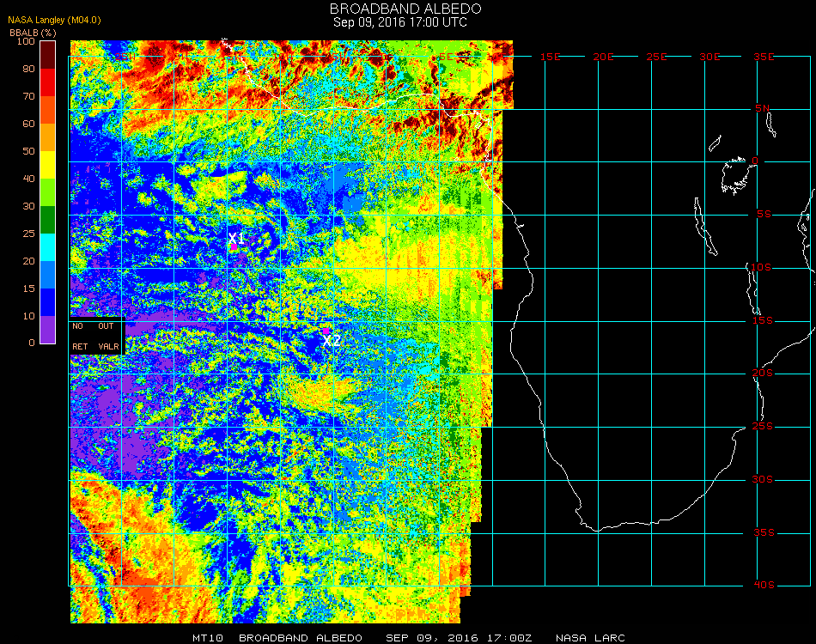Screen dimensions: 816x644
Task: Pick the orange-red 60-70 colorbar swatch
Action: (x=48, y=110)
